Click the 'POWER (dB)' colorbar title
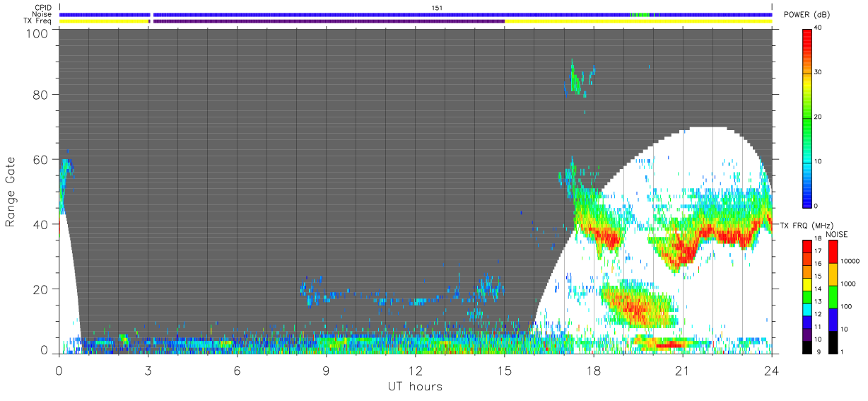Viewport: 868px width, 401px height. pos(807,15)
